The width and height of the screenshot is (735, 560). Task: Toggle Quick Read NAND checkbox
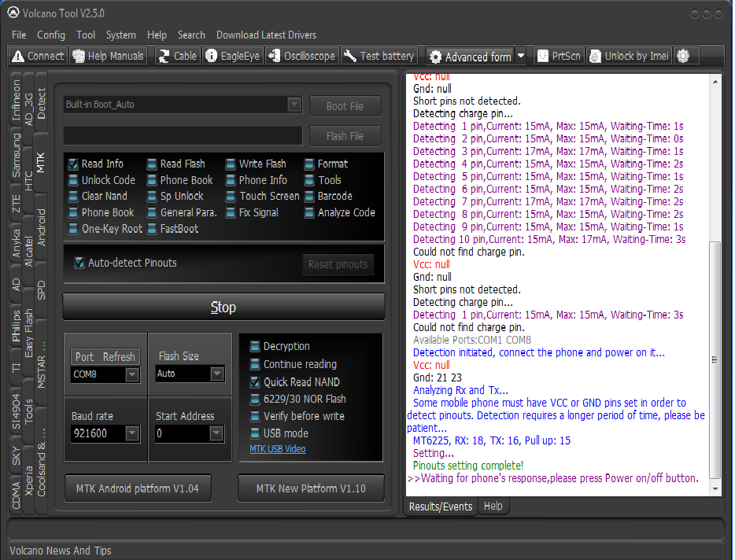tap(255, 382)
